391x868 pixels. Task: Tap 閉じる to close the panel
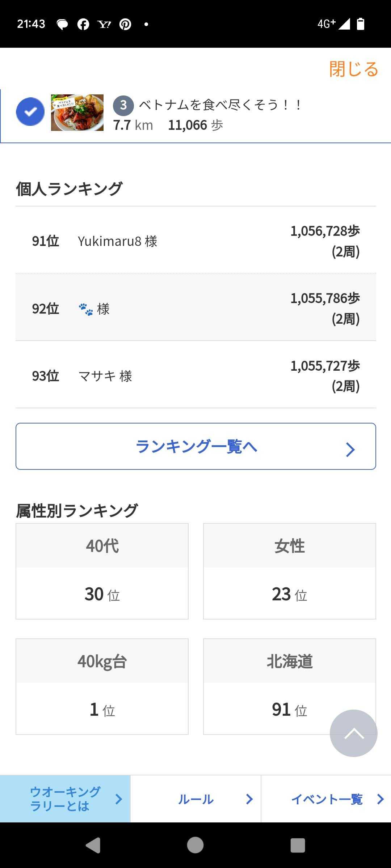click(353, 69)
